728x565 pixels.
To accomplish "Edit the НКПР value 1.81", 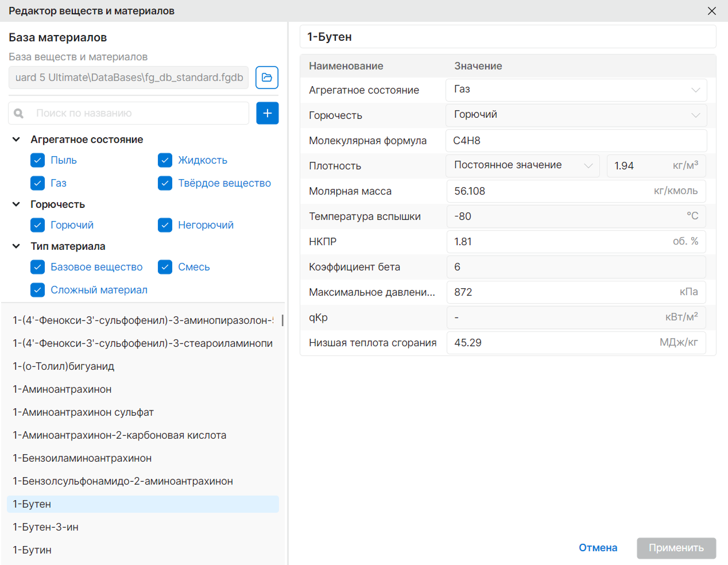I will pyautogui.click(x=576, y=242).
